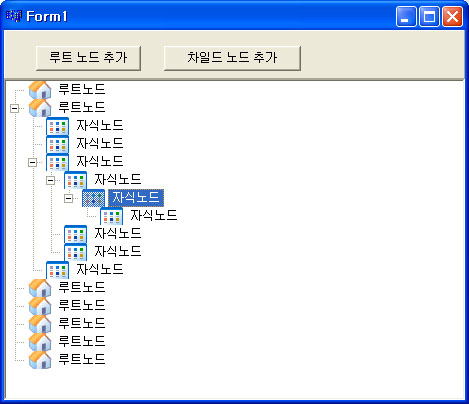The height and width of the screenshot is (404, 469).
Task: Click the 차일드 노드 추가 button
Action: 232,58
